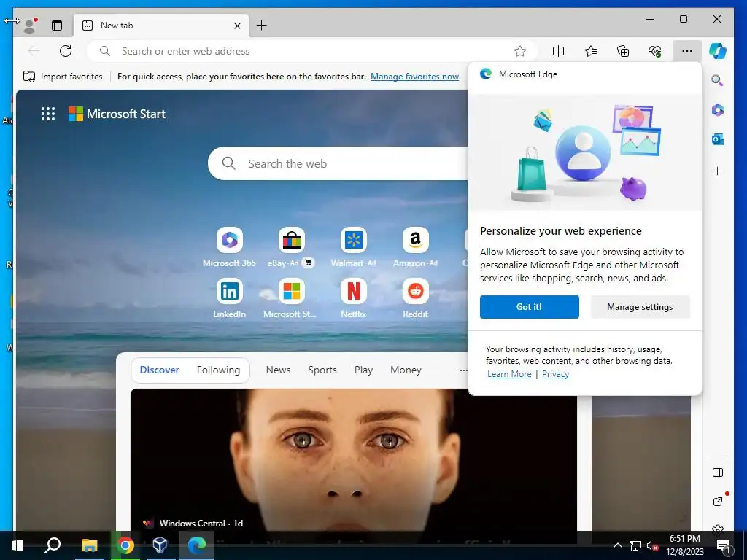The image size is (747, 560).
Task: Select the Play feed category
Action: tap(363, 370)
